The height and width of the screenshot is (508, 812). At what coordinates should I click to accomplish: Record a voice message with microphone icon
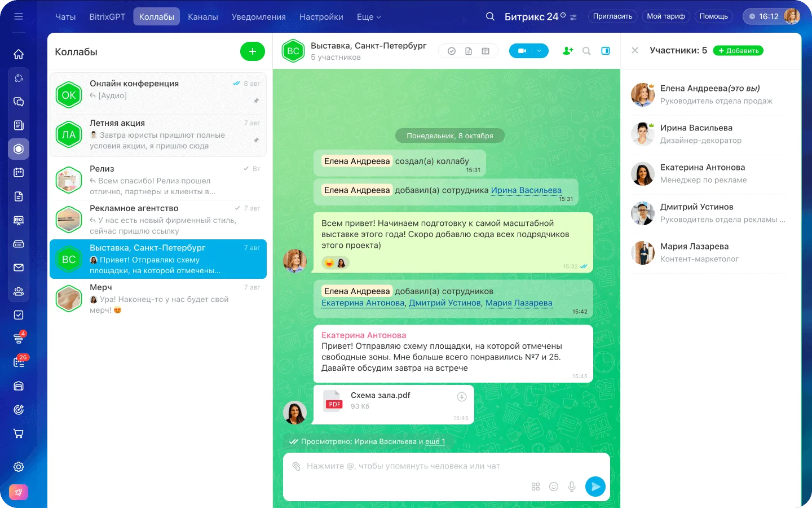click(x=572, y=487)
